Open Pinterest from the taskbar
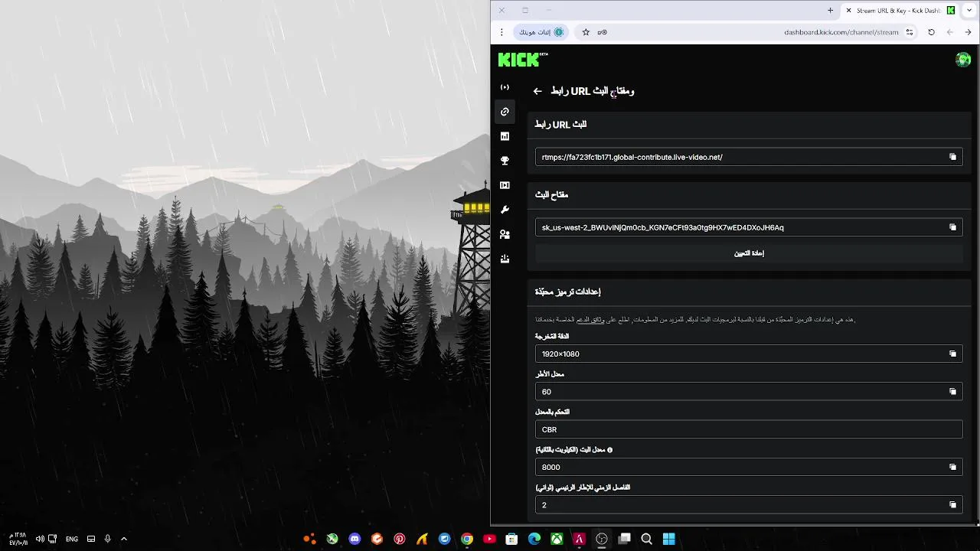Screen dimensions: 980x551 [400, 539]
